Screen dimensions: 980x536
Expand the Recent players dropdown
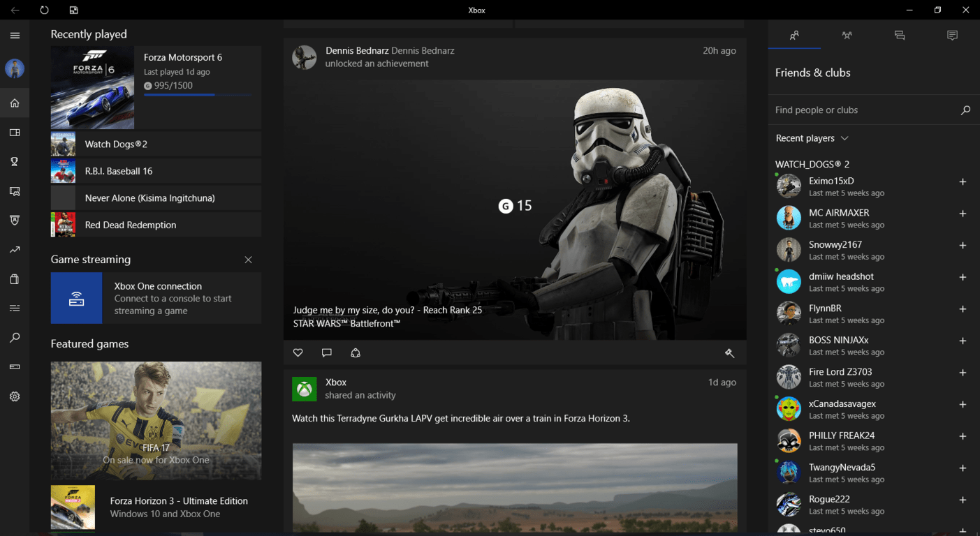point(812,138)
